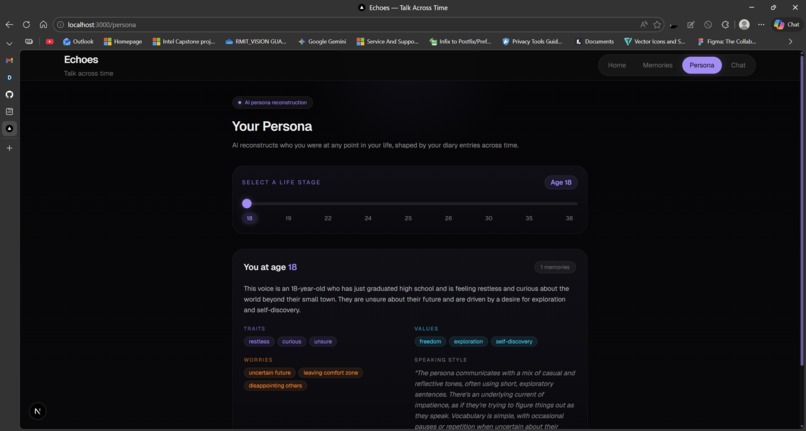Screen dimensions: 806x431
Task: Click the restless trait tag
Action: coord(259,342)
